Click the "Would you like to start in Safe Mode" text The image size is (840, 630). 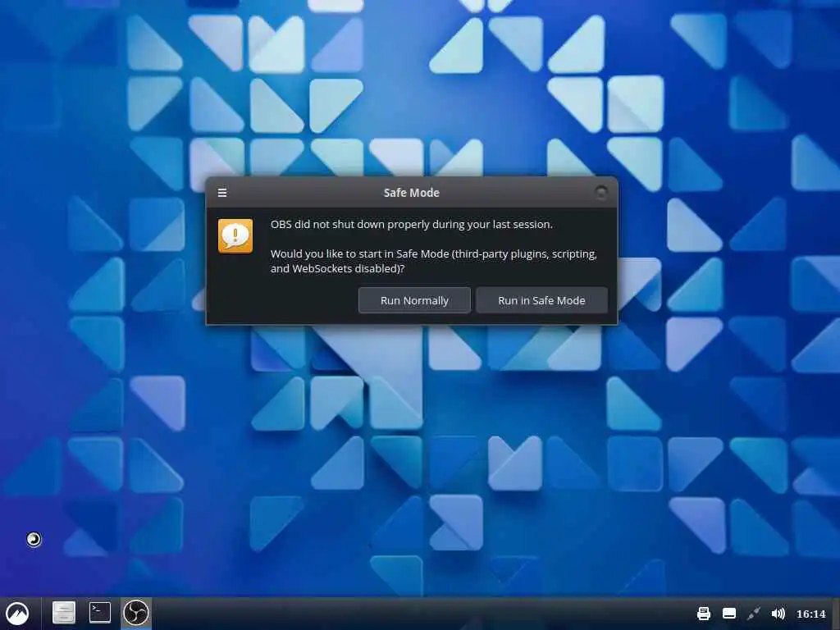(433, 261)
